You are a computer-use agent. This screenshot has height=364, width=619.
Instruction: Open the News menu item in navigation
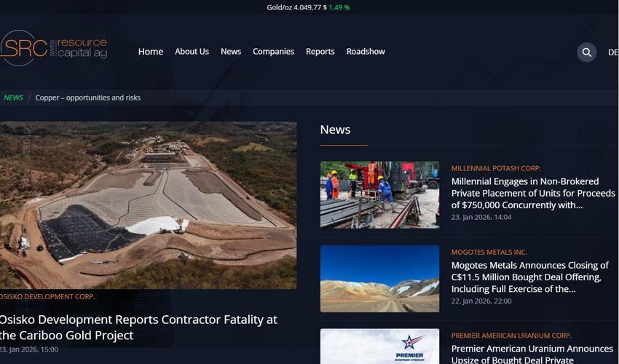(x=231, y=52)
